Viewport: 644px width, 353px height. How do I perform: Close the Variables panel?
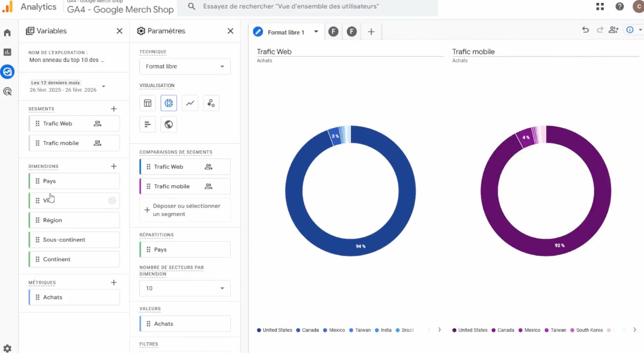[120, 31]
